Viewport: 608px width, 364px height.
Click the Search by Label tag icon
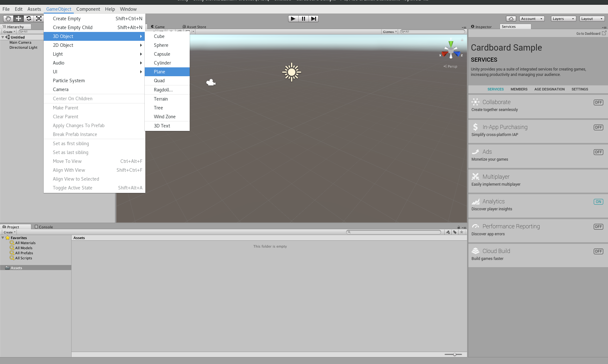click(455, 232)
